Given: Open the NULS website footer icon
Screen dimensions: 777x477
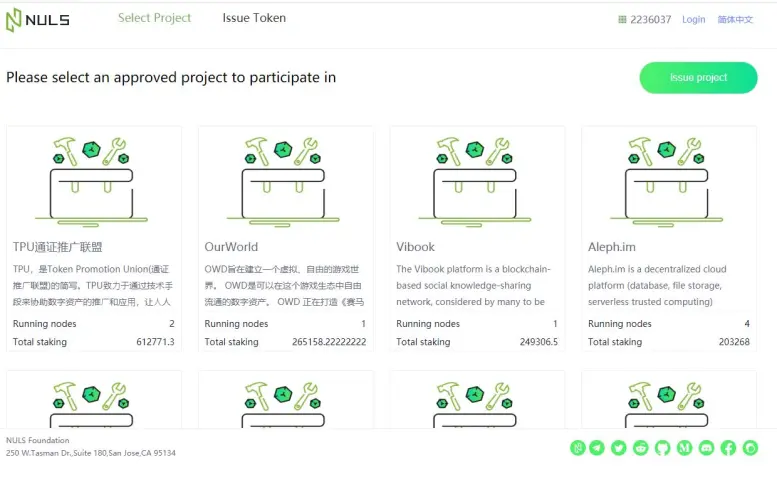Looking at the screenshot, I should pos(578,448).
